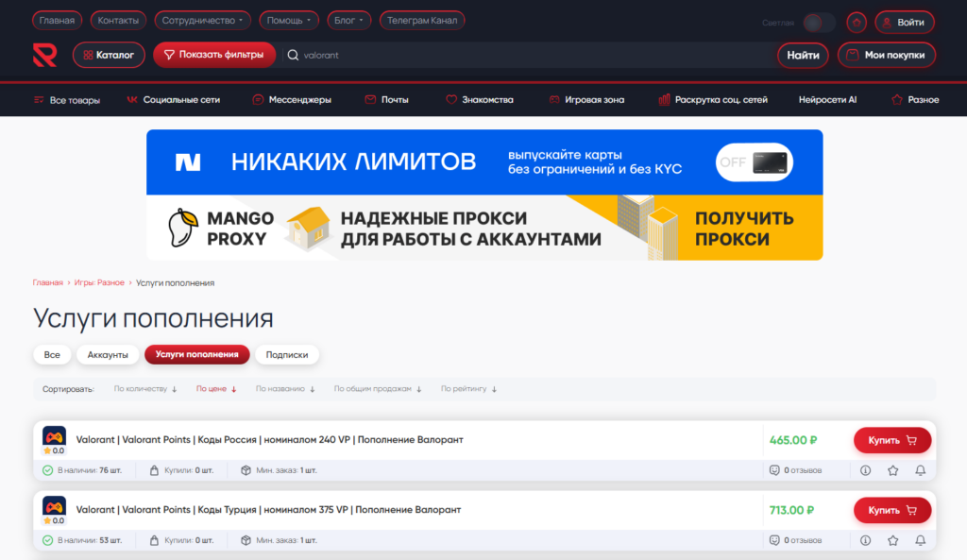
Task: Click notification bell for 240 VP product
Action: [920, 470]
